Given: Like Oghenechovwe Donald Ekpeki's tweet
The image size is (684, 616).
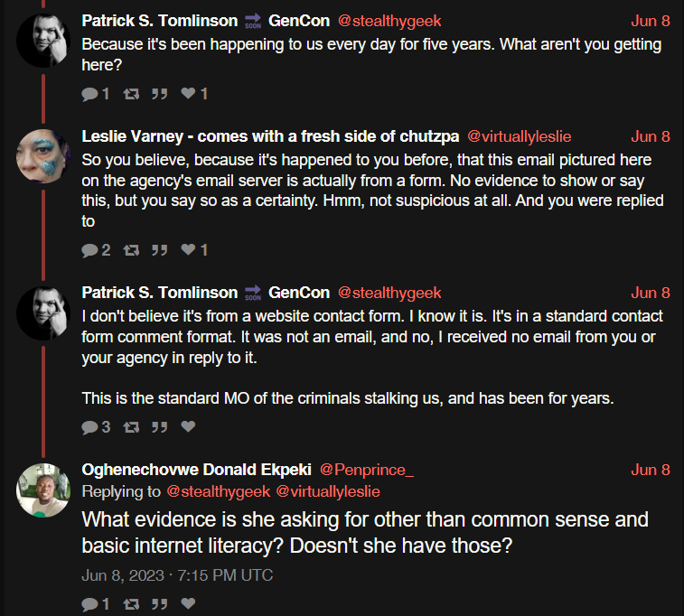Looking at the screenshot, I should pyautogui.click(x=188, y=603).
